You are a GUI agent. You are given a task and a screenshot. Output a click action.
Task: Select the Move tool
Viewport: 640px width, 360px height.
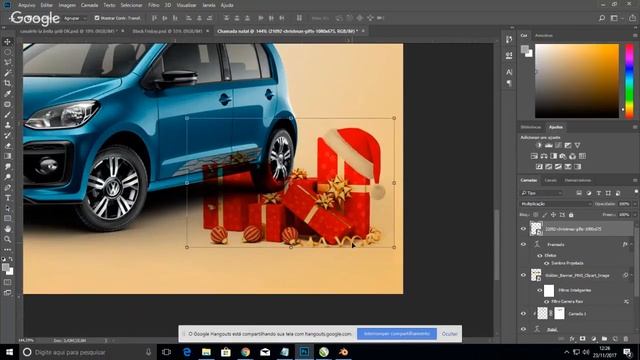[x=7, y=42]
